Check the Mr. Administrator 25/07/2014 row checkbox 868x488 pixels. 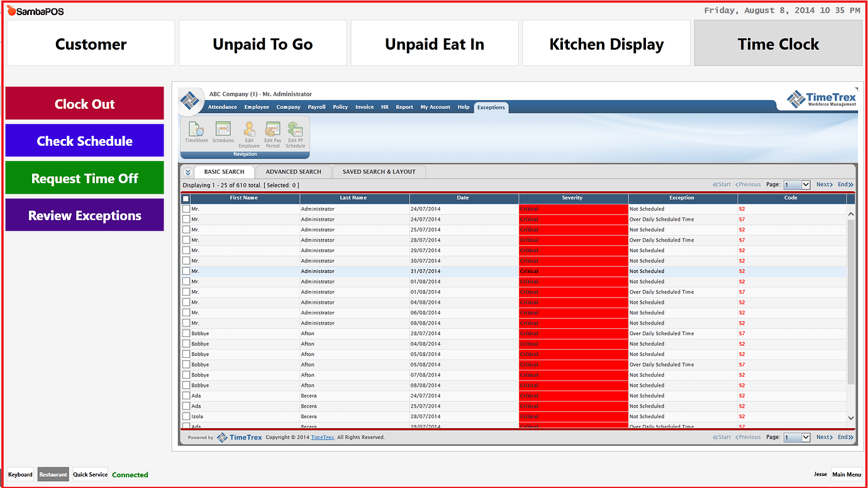[x=186, y=230]
